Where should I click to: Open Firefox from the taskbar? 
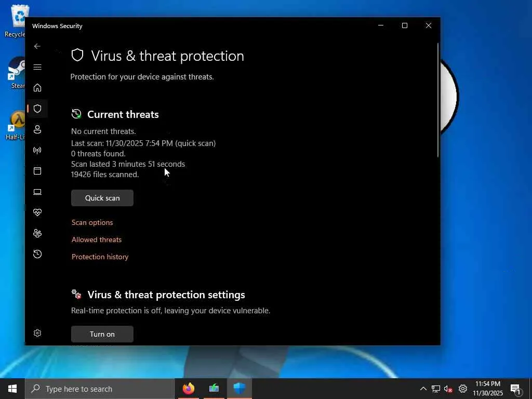189,389
